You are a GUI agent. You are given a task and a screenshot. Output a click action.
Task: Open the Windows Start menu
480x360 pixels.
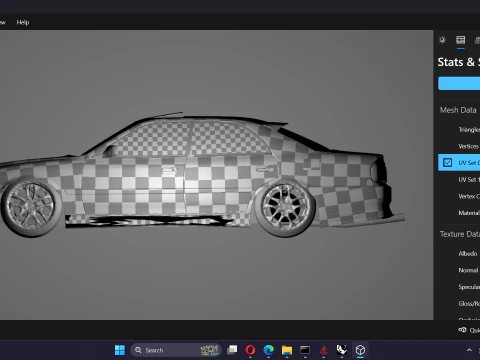120,350
